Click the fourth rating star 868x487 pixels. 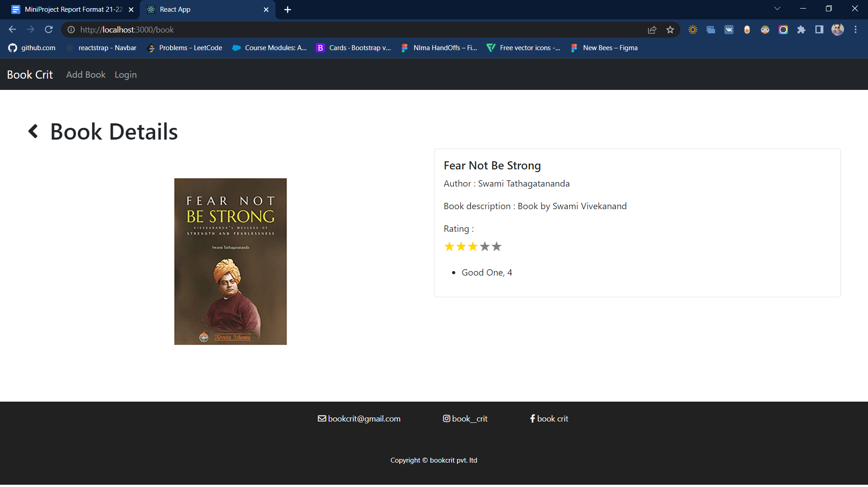coord(485,247)
